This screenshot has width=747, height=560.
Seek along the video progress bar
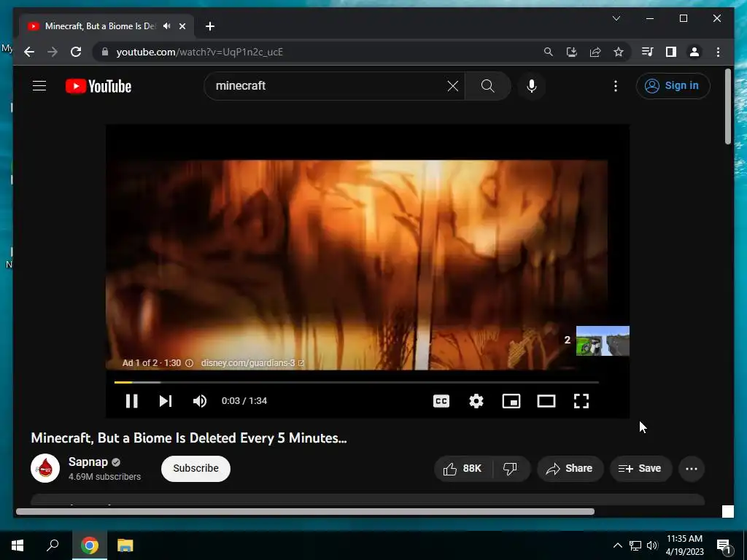tap(356, 382)
